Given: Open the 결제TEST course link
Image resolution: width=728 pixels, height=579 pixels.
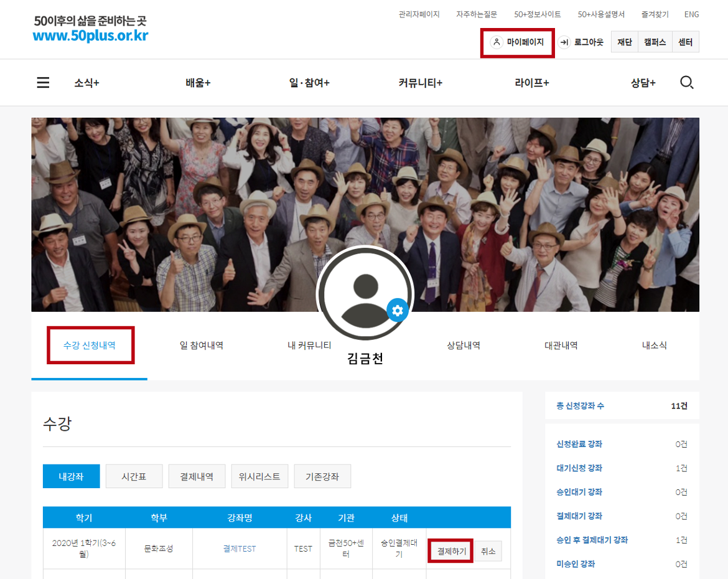Looking at the screenshot, I should pos(240,548).
